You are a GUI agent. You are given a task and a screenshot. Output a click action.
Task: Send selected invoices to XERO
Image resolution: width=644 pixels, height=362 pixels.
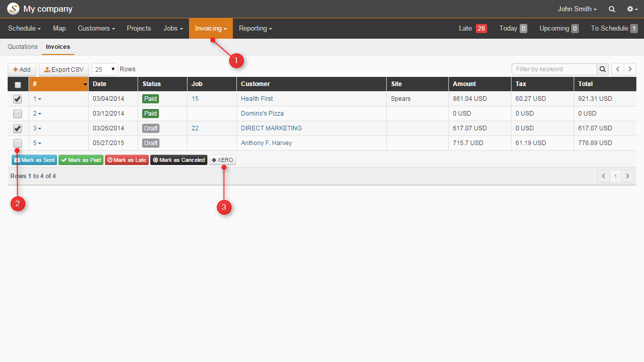222,160
